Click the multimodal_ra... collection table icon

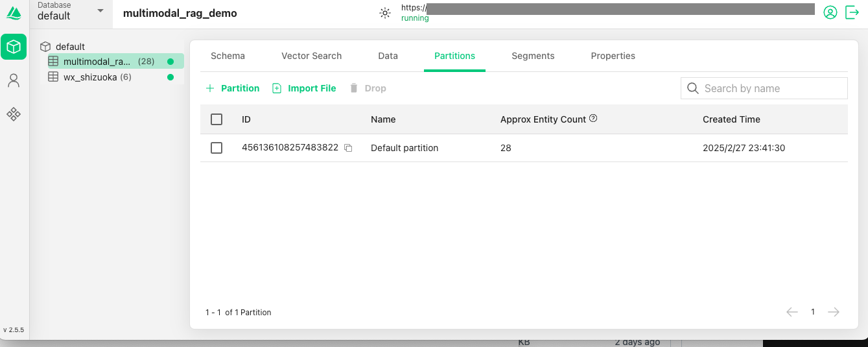(x=54, y=62)
